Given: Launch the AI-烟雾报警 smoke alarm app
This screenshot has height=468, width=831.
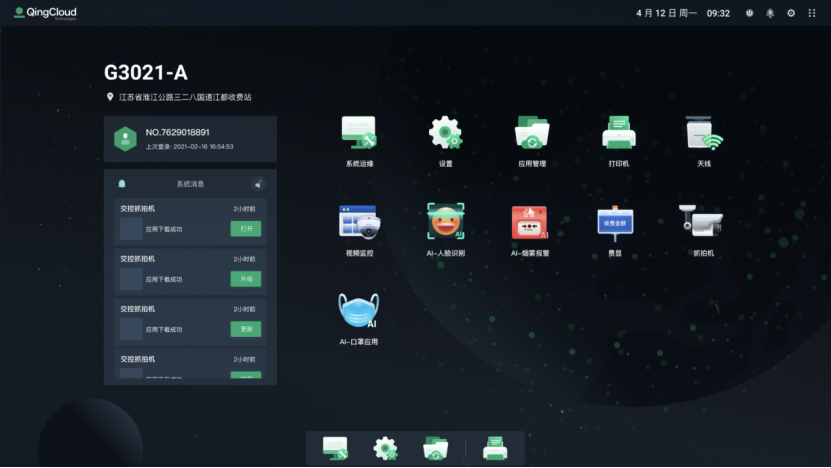Looking at the screenshot, I should tap(530, 222).
